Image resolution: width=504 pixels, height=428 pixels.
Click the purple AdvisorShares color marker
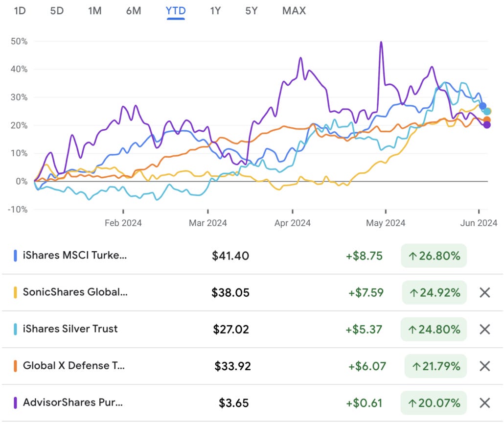pos(15,403)
